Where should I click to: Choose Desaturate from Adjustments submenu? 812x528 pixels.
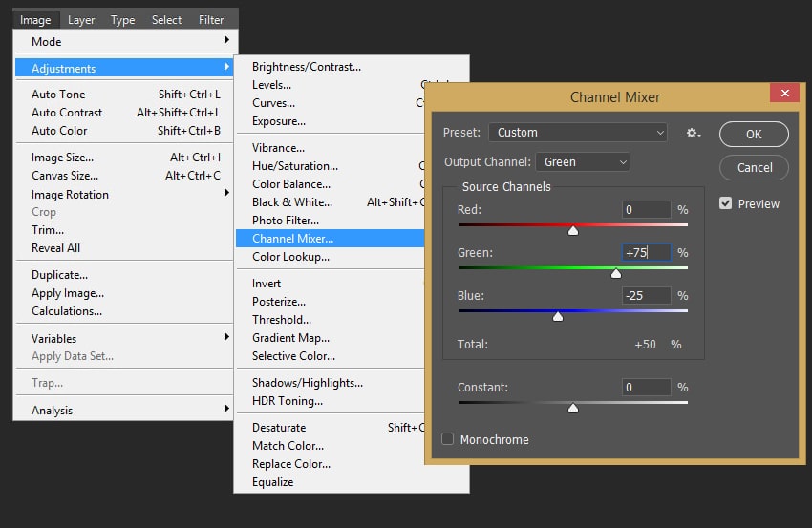pyautogui.click(x=279, y=428)
